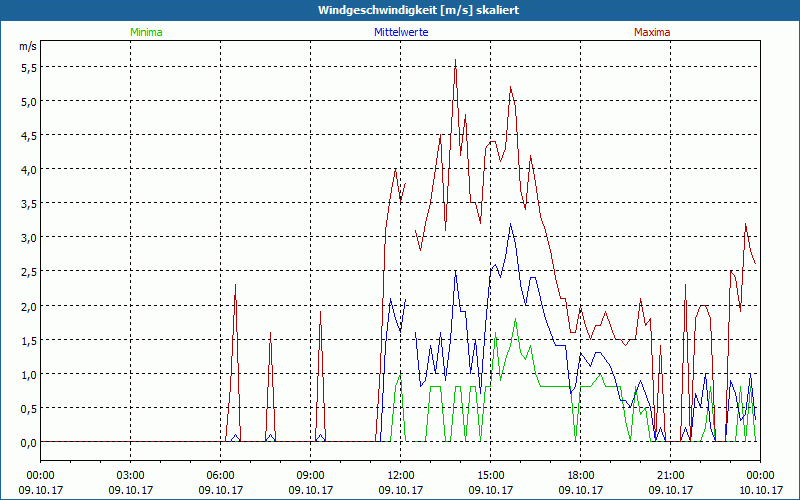Screen dimensions: 800x500
Task: Click the 18:00 time axis label
Action: (581, 476)
